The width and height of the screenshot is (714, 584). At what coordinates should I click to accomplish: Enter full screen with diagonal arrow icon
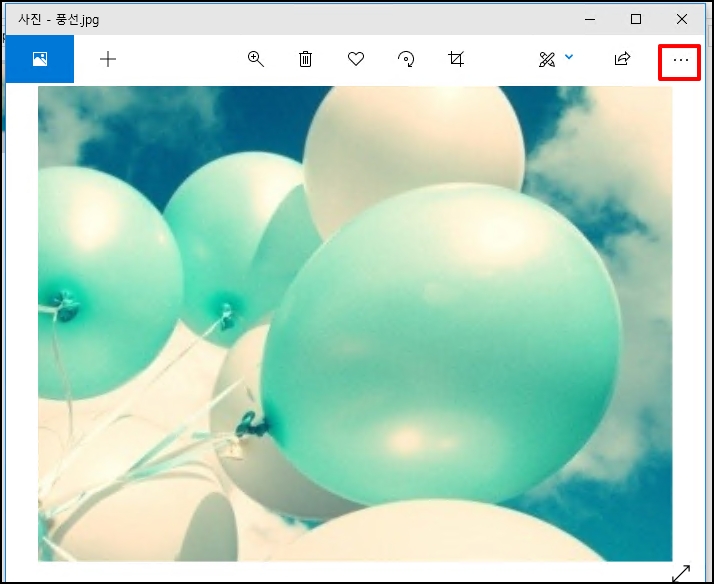681,574
